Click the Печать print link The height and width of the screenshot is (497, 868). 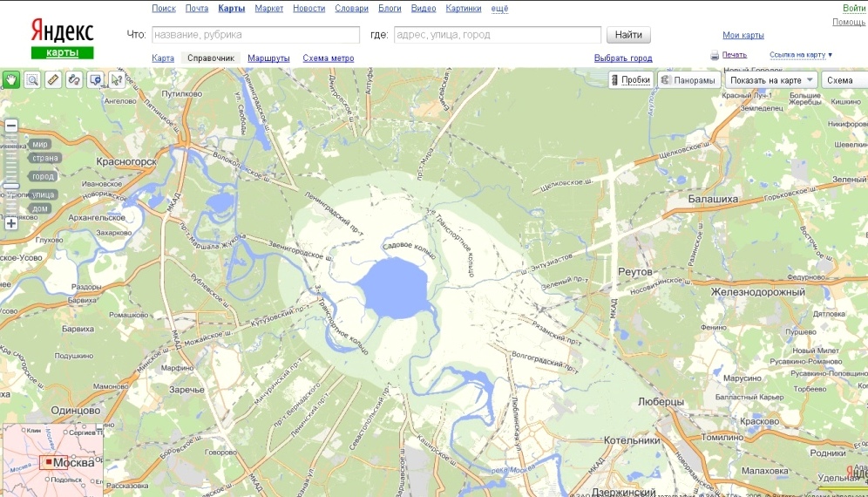[x=735, y=55]
